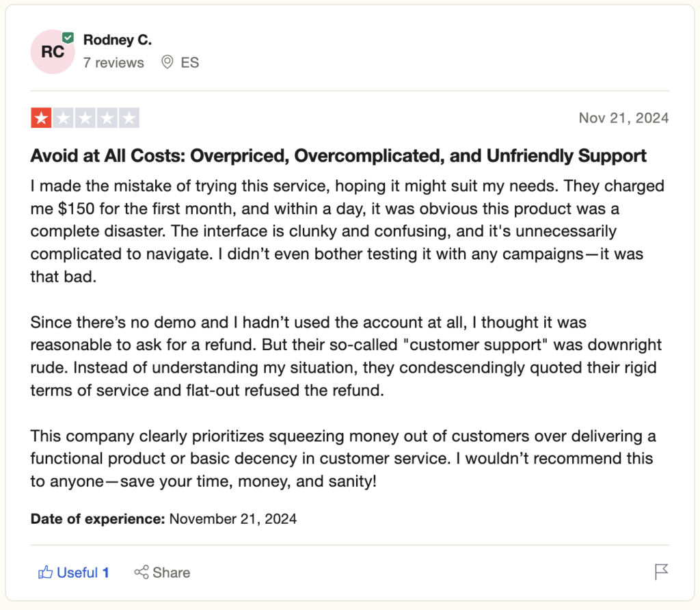Click the fifth grey rating star
This screenshot has width=700, height=610.
pos(129,118)
